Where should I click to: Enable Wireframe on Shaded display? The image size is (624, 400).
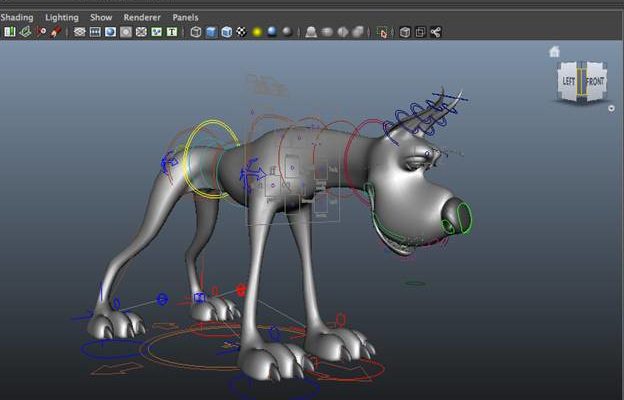(x=226, y=32)
